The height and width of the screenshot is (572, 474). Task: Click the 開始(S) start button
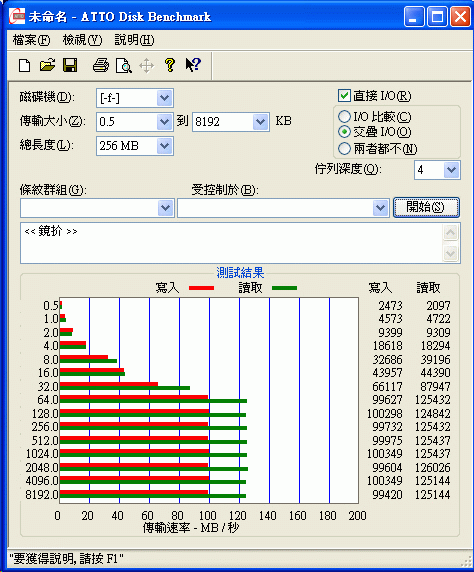coord(426,207)
